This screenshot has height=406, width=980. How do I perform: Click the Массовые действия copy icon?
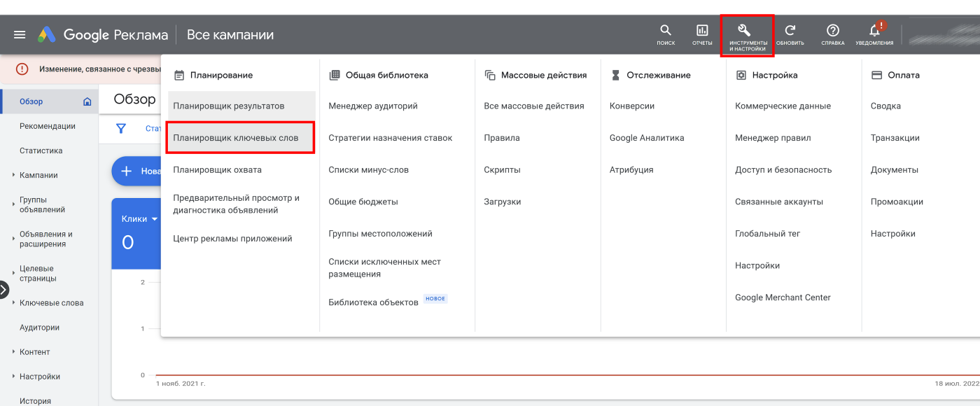(490, 75)
